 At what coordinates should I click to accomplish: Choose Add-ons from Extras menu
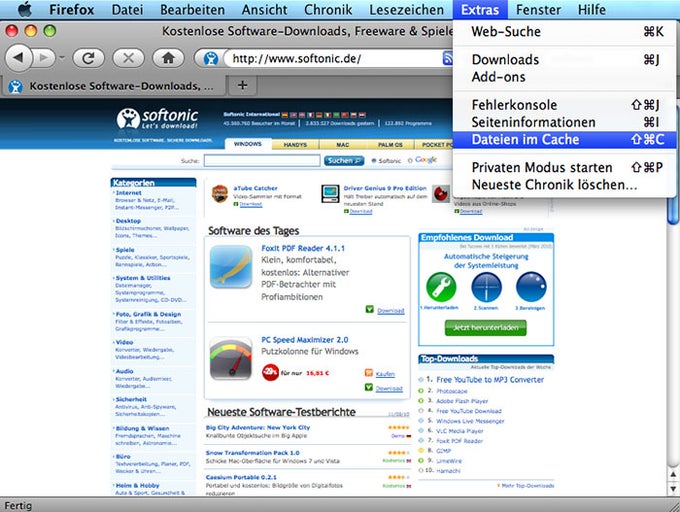(x=564, y=77)
